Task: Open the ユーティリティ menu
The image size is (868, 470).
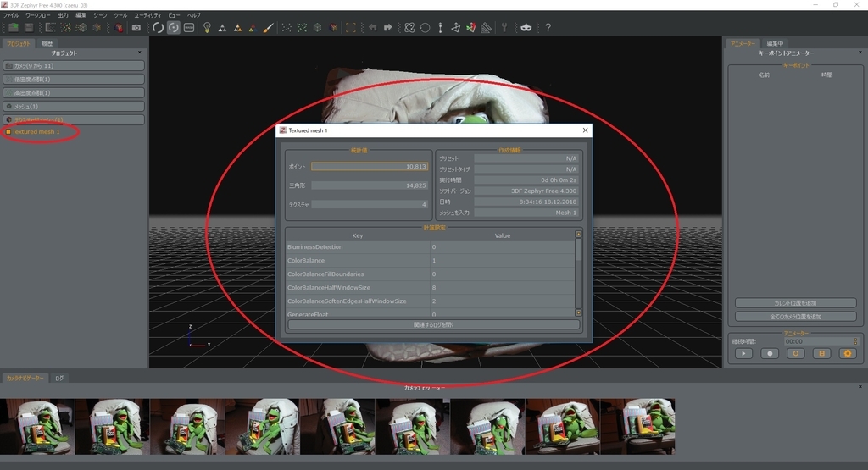Action: pos(147,15)
